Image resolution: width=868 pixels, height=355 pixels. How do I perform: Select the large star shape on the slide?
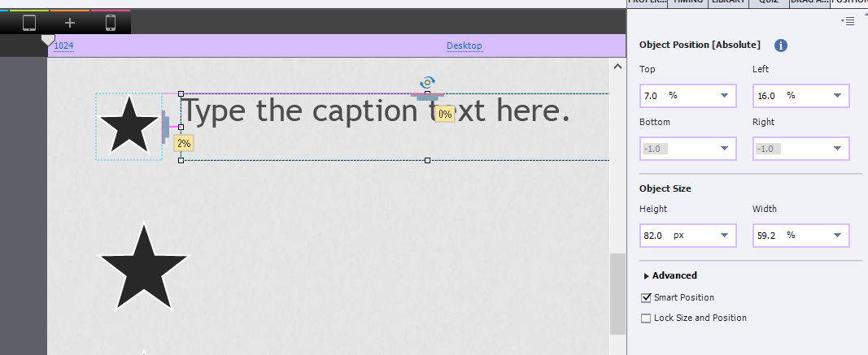click(143, 268)
